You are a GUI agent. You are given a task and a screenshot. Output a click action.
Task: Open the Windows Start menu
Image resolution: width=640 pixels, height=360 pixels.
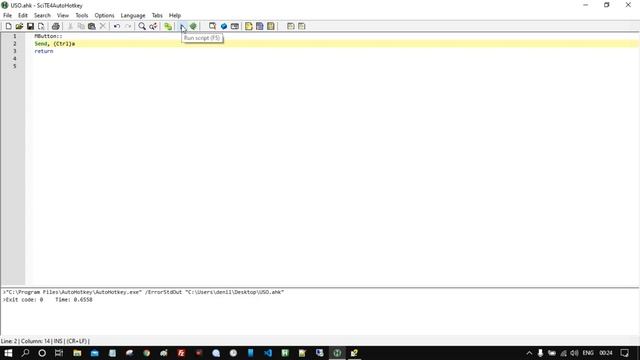(8, 353)
